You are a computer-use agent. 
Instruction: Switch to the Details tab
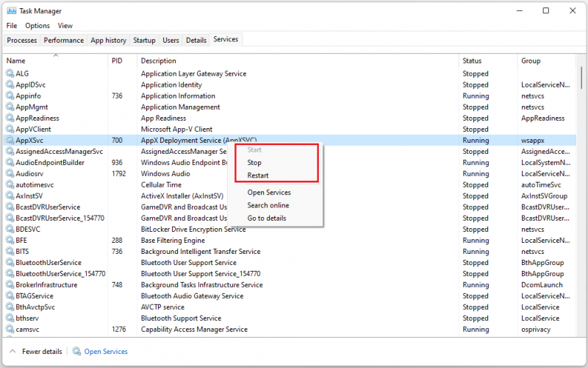[x=196, y=40]
